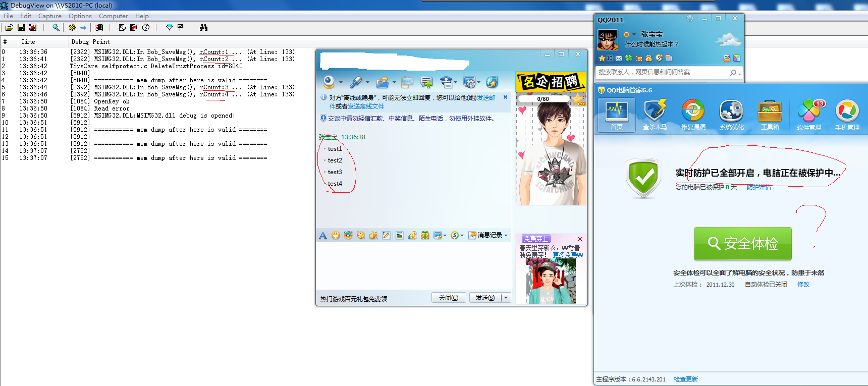
Task: Open 修复漏洞 in QQ电脑管家
Action: tap(693, 116)
